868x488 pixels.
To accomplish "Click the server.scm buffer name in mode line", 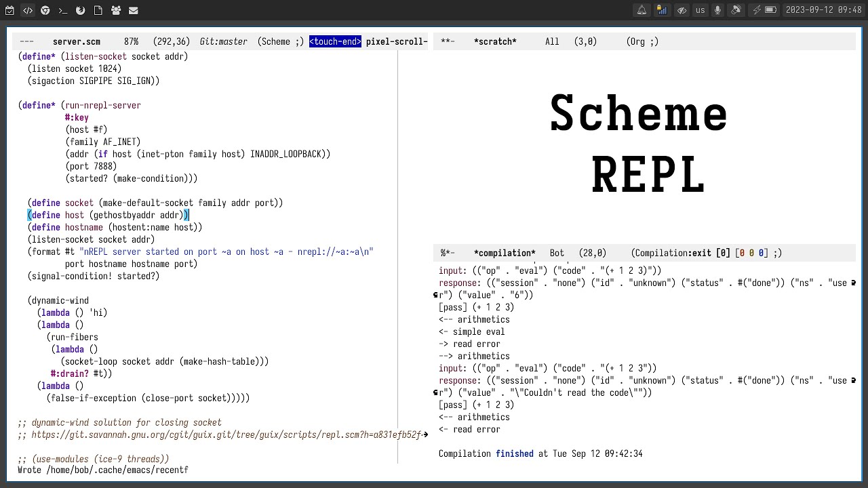I will pyautogui.click(x=77, y=42).
